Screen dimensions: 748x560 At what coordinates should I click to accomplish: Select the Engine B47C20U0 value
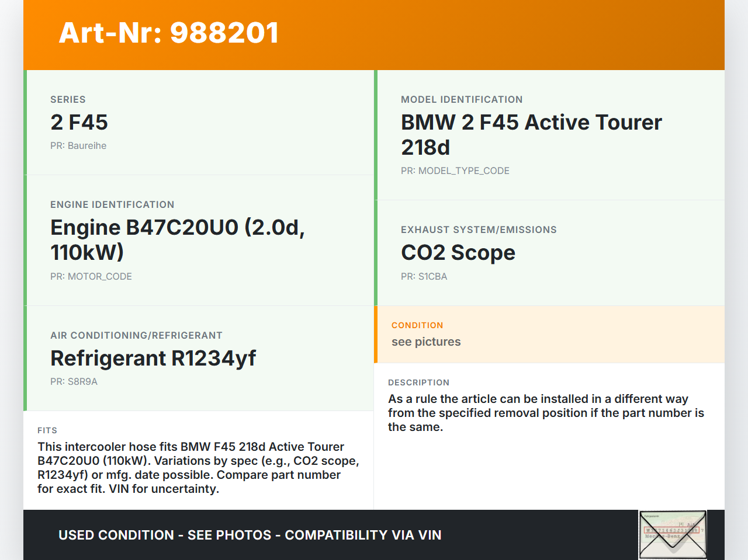click(x=177, y=239)
